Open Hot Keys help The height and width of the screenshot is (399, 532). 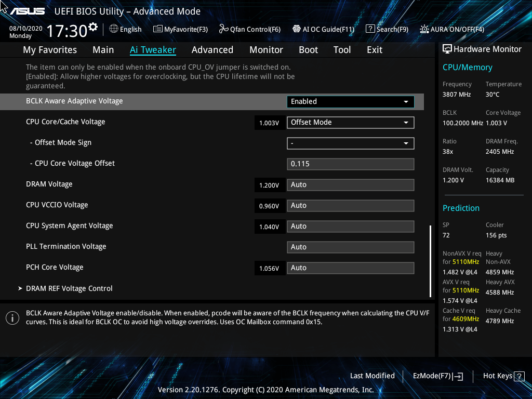(x=504, y=376)
